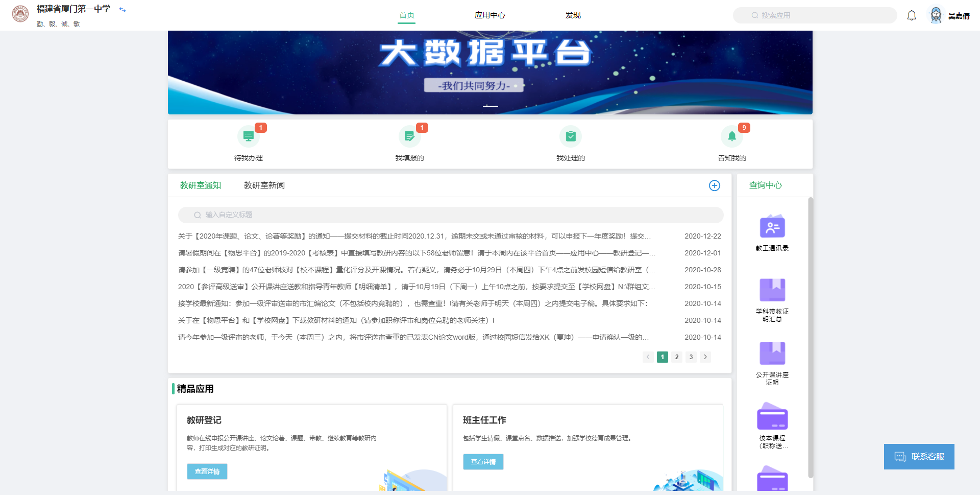Click the blue plus icon in notices panel
Screen dimensions: 980x495
pyautogui.click(x=714, y=185)
